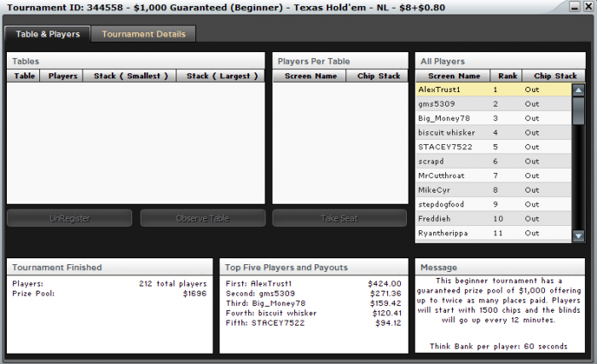Click the Take Seat button
The image size is (597, 364).
(x=339, y=218)
